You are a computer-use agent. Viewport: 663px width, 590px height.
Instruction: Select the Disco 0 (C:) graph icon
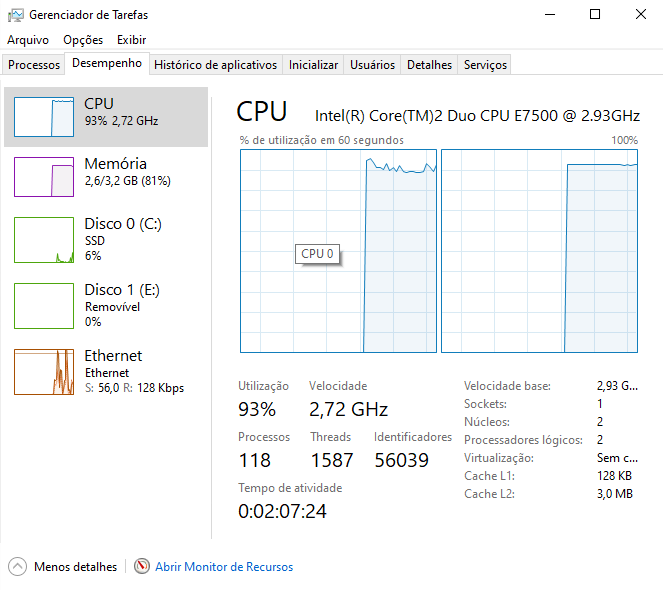(x=44, y=240)
